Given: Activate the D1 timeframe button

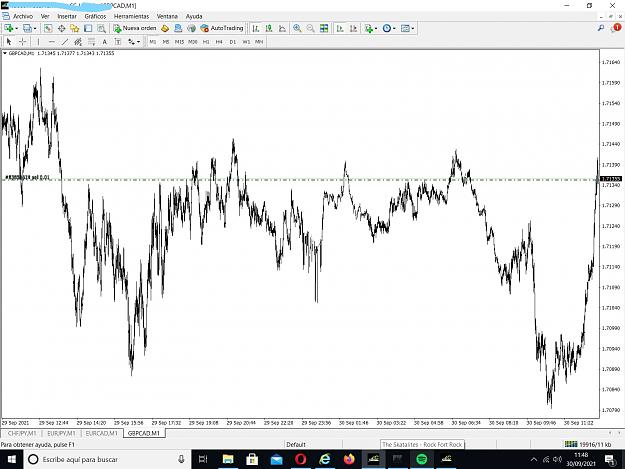Looking at the screenshot, I should coord(233,41).
